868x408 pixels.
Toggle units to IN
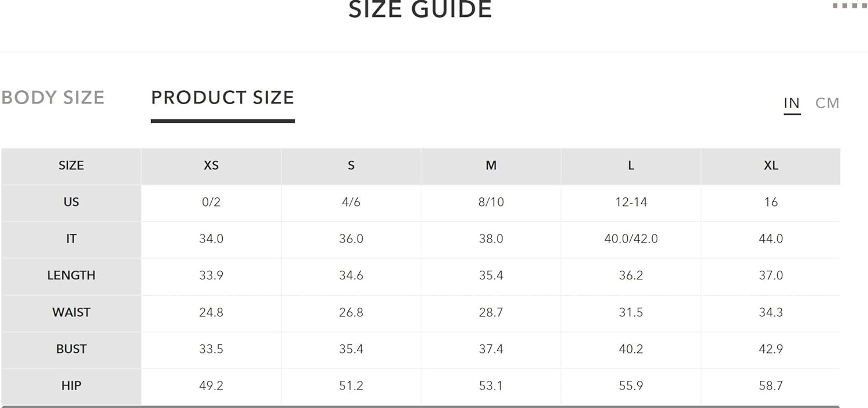pyautogui.click(x=792, y=103)
